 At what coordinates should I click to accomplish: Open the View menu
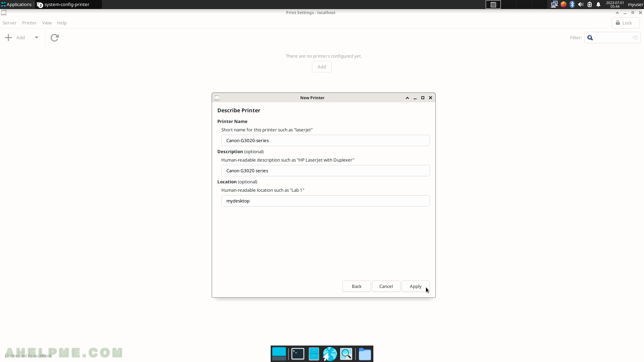click(x=47, y=23)
